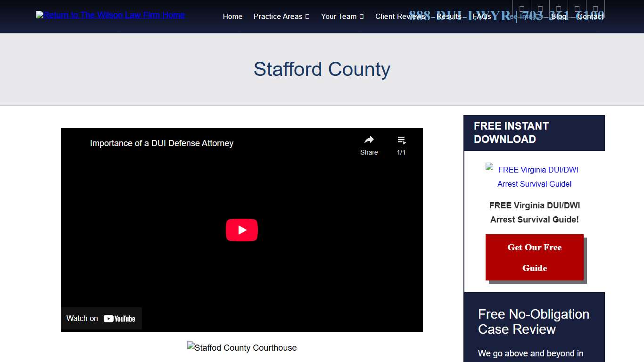Open the Contact link

click(590, 16)
